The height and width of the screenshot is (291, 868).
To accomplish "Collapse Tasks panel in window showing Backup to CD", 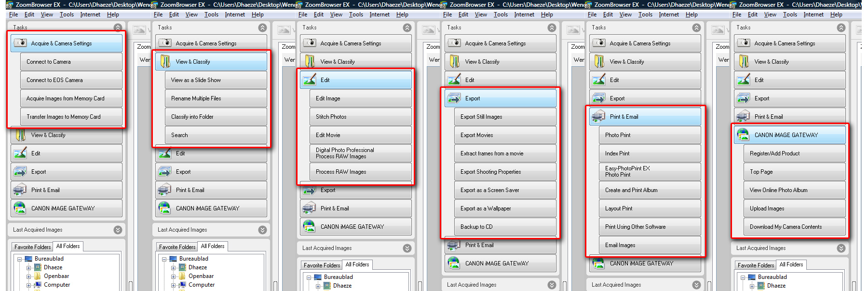I will point(552,28).
